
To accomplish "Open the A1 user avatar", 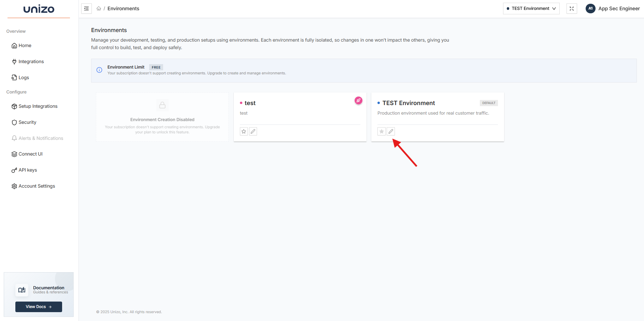I will tap(590, 9).
